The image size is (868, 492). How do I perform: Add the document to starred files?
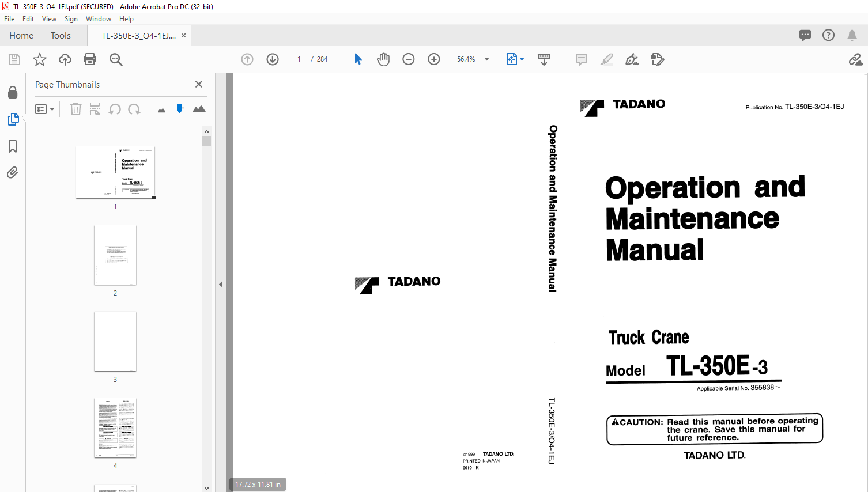40,59
